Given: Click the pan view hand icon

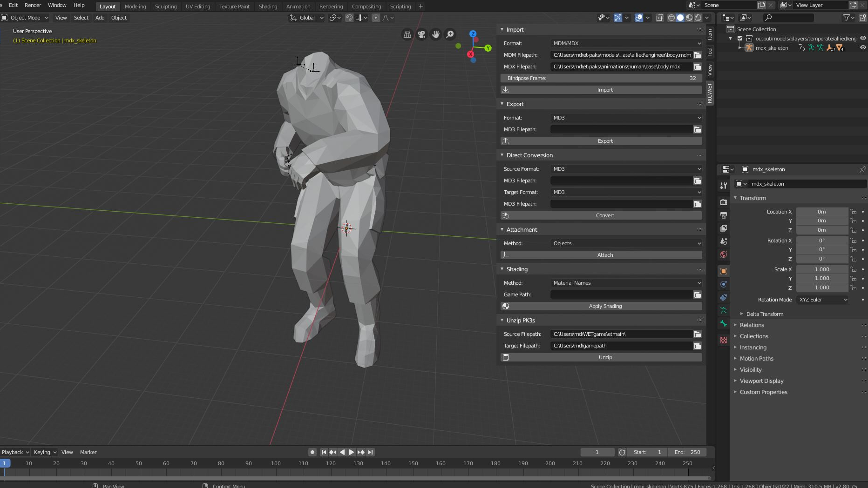Looking at the screenshot, I should (436, 34).
